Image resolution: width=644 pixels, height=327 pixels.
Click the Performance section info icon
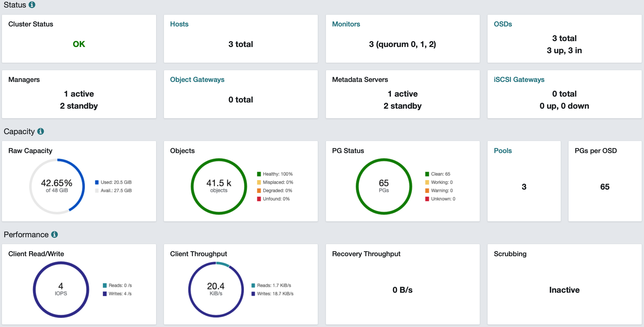(x=55, y=234)
